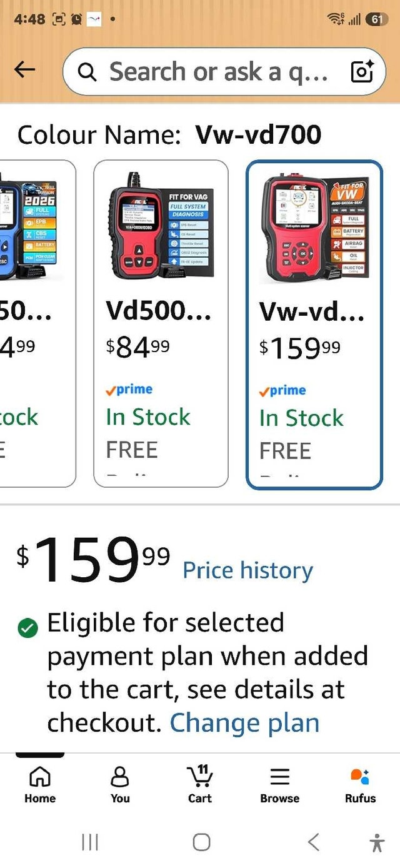The width and height of the screenshot is (400, 868).
Task: Open the red VW-vd700 scanner image
Action: tap(314, 228)
